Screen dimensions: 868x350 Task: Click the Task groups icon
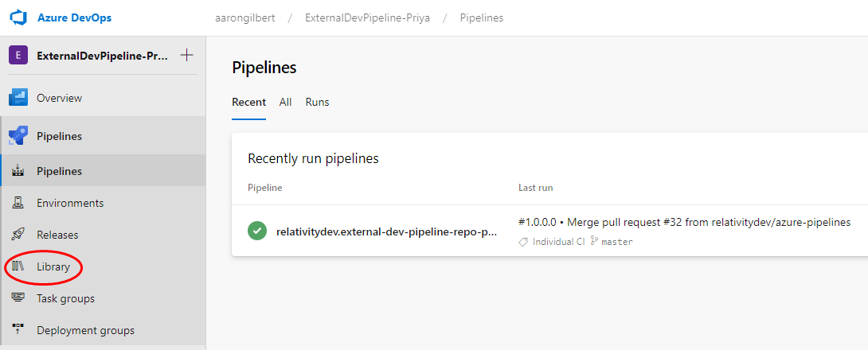point(18,298)
